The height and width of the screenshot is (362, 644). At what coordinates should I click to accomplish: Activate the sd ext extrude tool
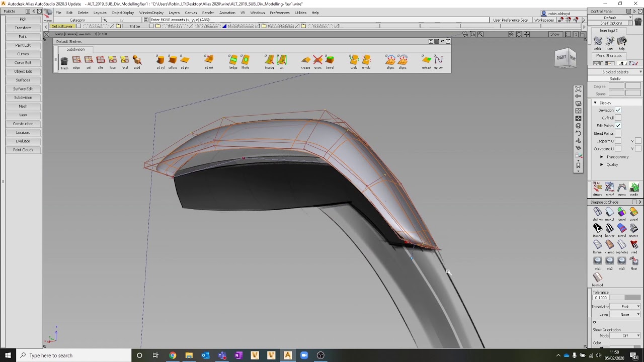click(x=209, y=61)
